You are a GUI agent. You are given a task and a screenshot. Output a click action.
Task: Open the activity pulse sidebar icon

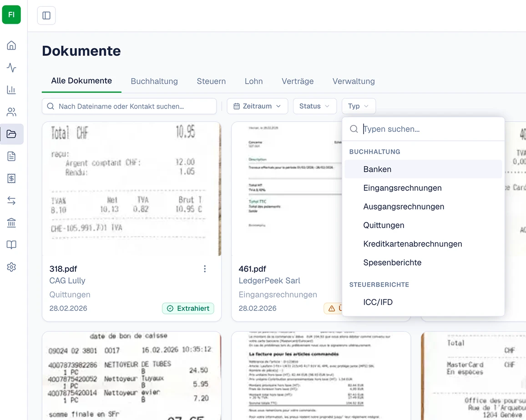point(11,67)
